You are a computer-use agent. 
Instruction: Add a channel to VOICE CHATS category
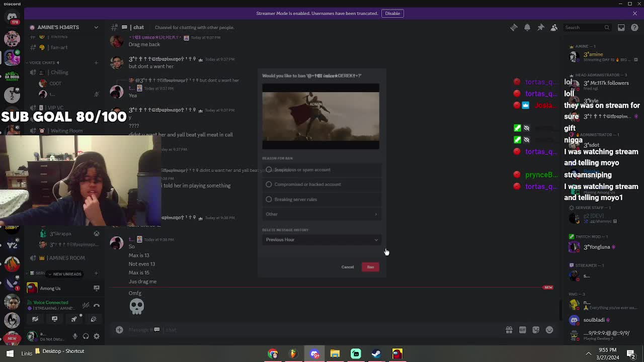96,62
